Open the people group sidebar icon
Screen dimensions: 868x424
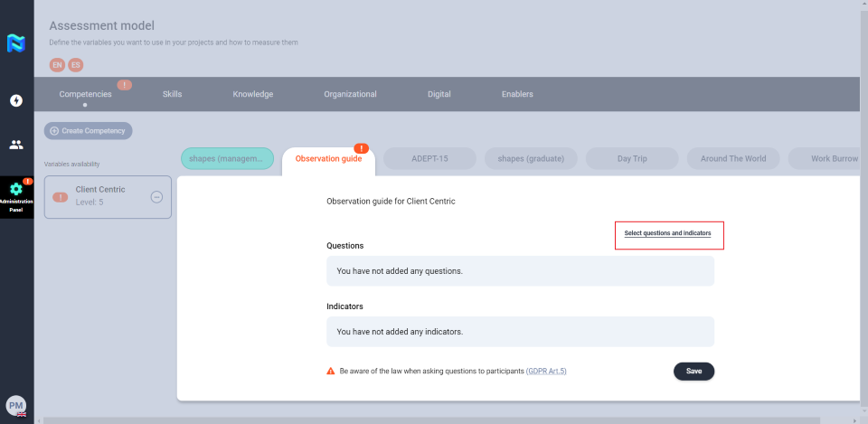[16, 145]
